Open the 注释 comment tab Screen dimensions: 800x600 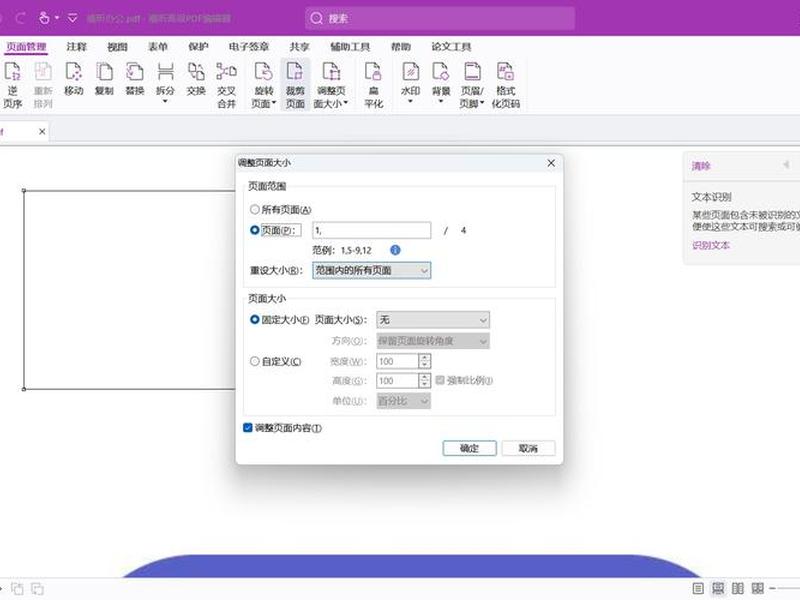77,47
